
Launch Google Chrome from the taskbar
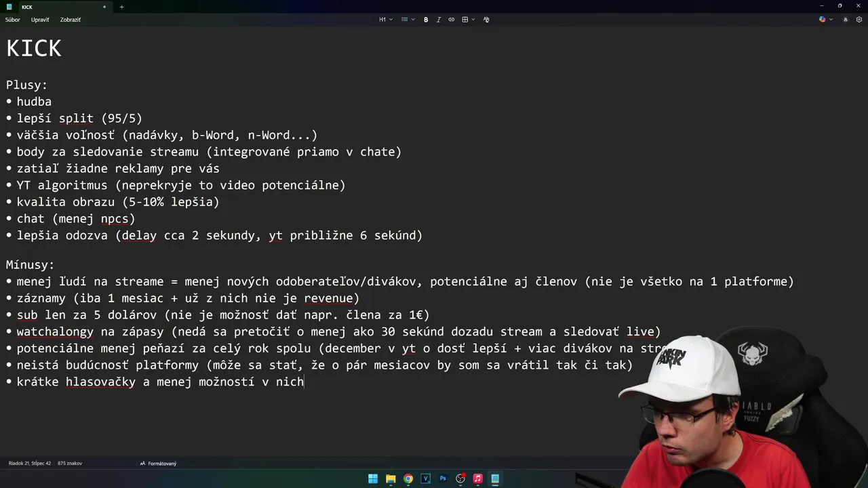[408, 479]
